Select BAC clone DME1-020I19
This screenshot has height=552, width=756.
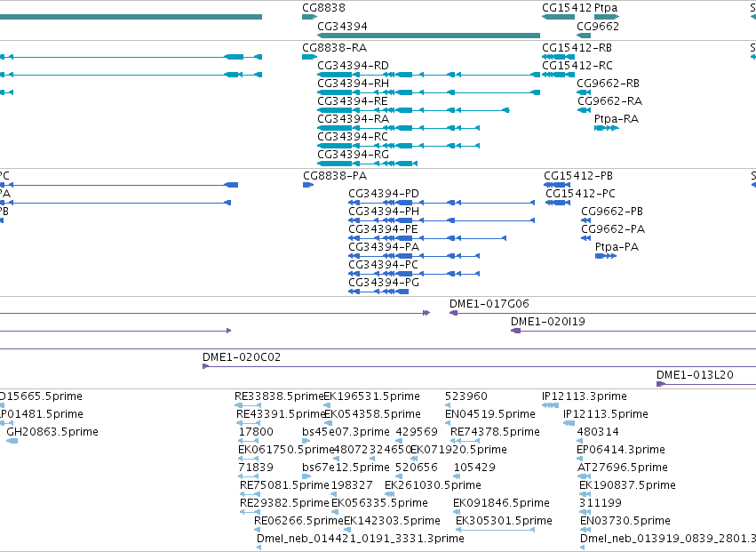[548, 322]
